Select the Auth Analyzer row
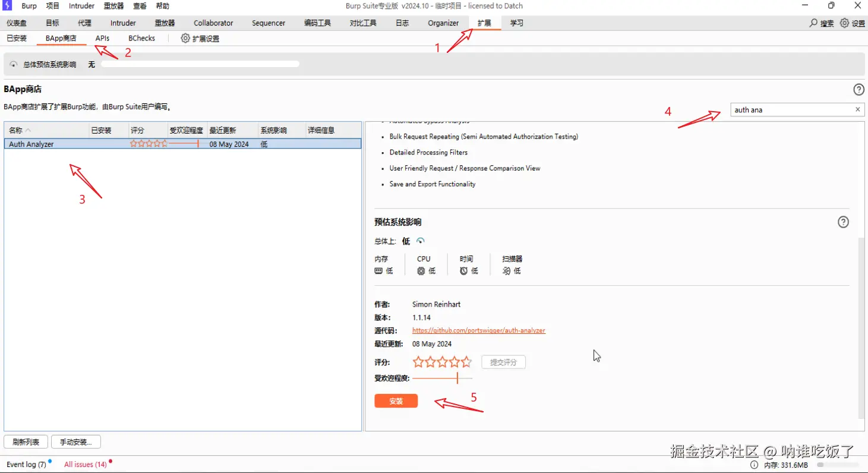The image size is (868, 473). coord(182,144)
